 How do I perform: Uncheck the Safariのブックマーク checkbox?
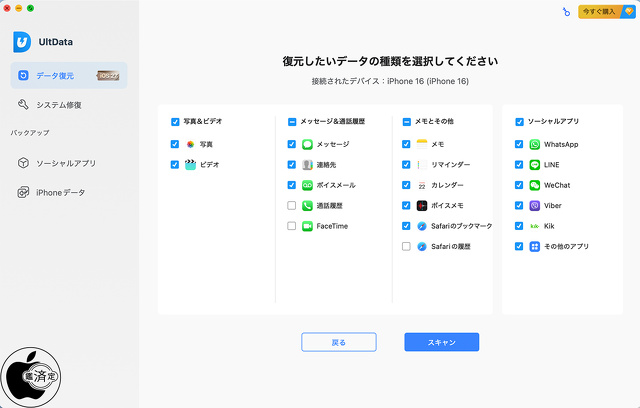pyautogui.click(x=406, y=226)
